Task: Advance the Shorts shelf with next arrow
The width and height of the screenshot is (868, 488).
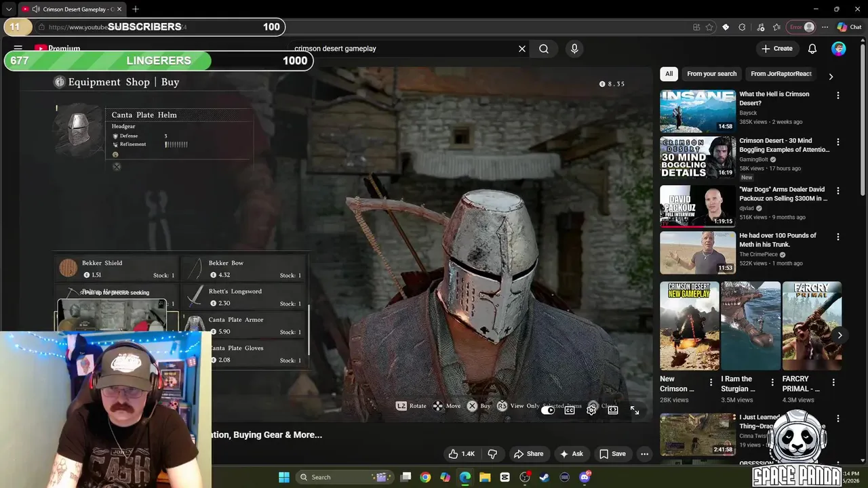Action: click(840, 335)
